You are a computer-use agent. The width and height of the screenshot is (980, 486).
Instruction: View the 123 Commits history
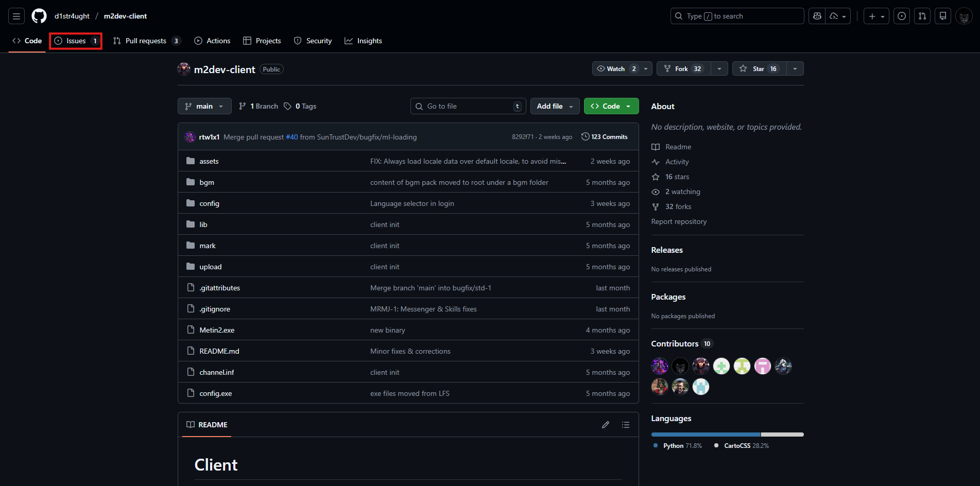pos(605,137)
